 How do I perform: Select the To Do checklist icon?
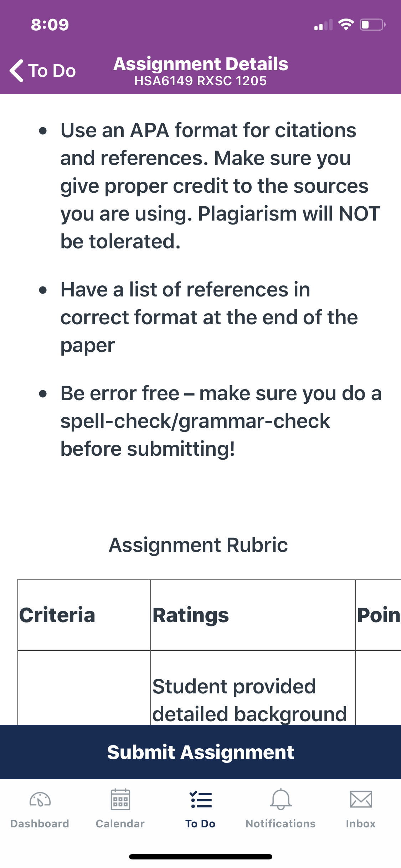pos(201,799)
